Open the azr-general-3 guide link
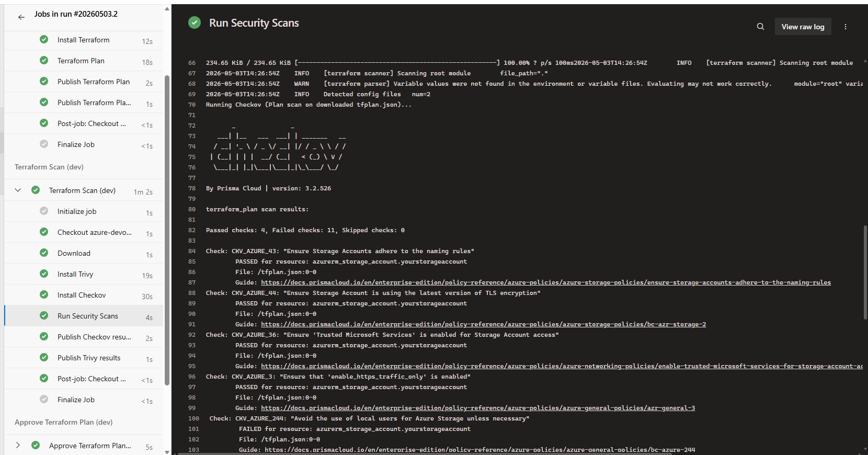 pyautogui.click(x=478, y=408)
